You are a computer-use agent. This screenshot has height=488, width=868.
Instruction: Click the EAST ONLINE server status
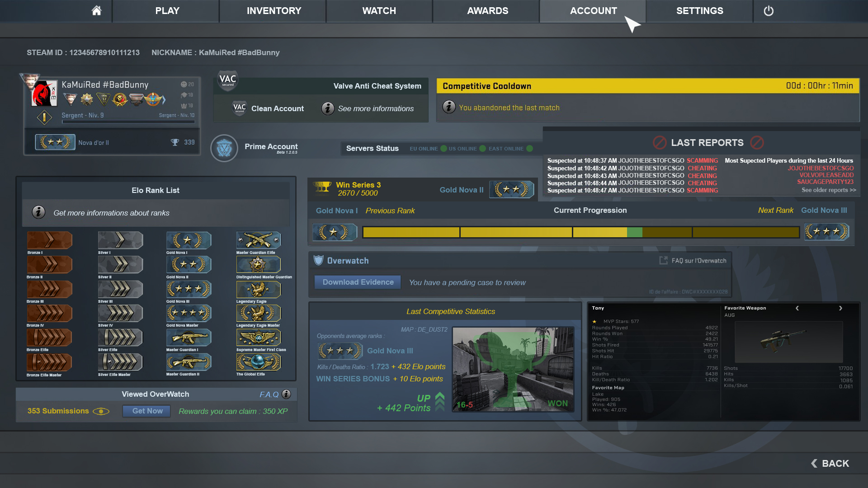pos(510,149)
